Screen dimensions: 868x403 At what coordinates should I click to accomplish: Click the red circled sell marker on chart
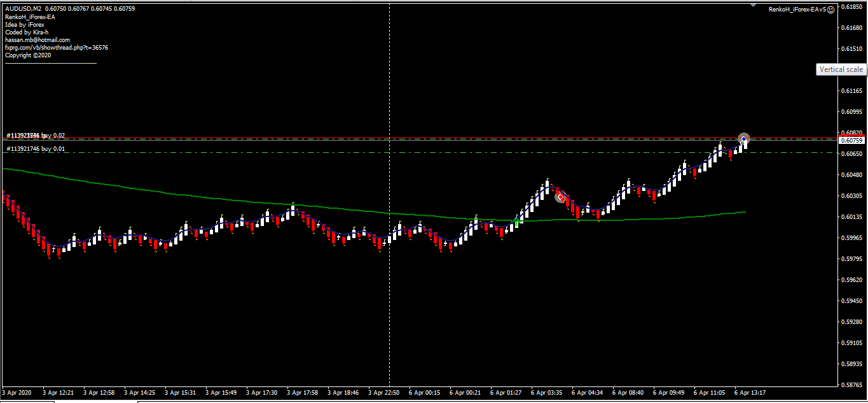pyautogui.click(x=560, y=197)
